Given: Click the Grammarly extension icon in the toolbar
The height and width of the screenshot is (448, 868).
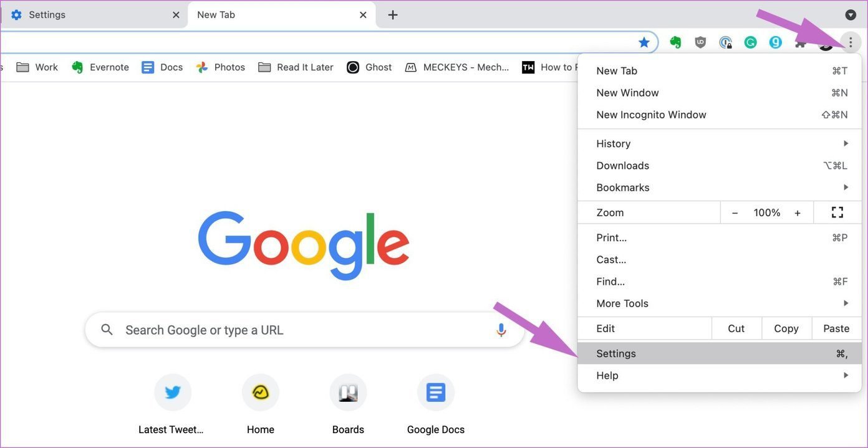Looking at the screenshot, I should [751, 42].
